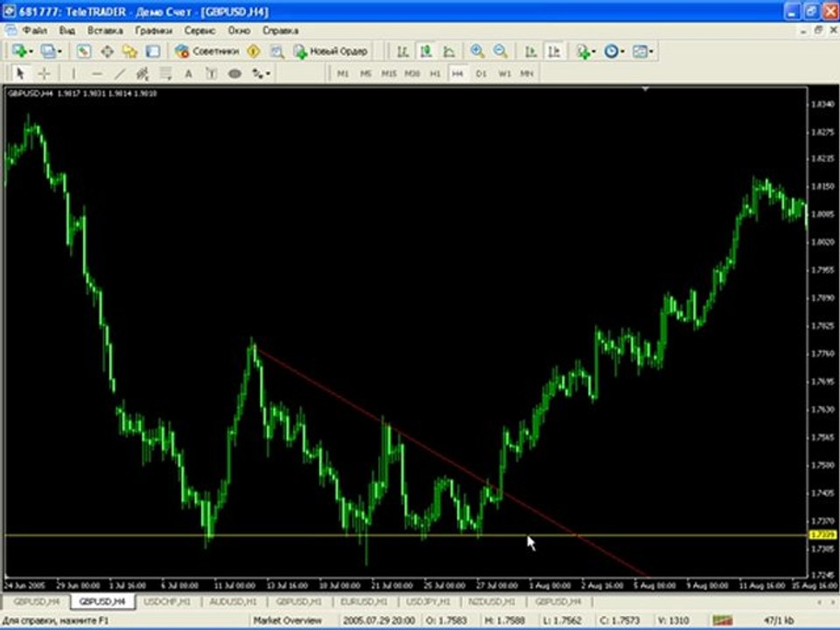This screenshot has height=630, width=840.
Task: Switch to the EURUSD,H1 chart tab
Action: (x=364, y=602)
